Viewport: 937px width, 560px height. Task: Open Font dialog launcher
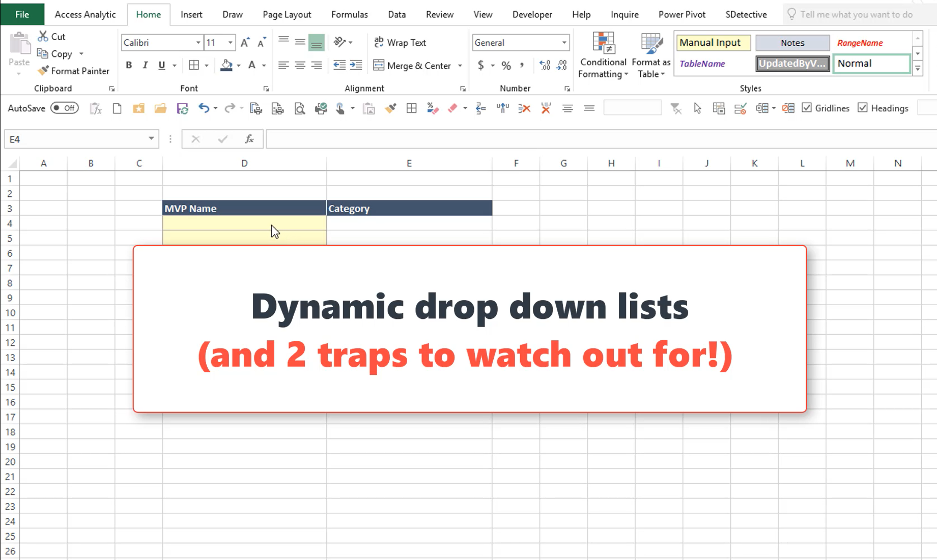266,89
